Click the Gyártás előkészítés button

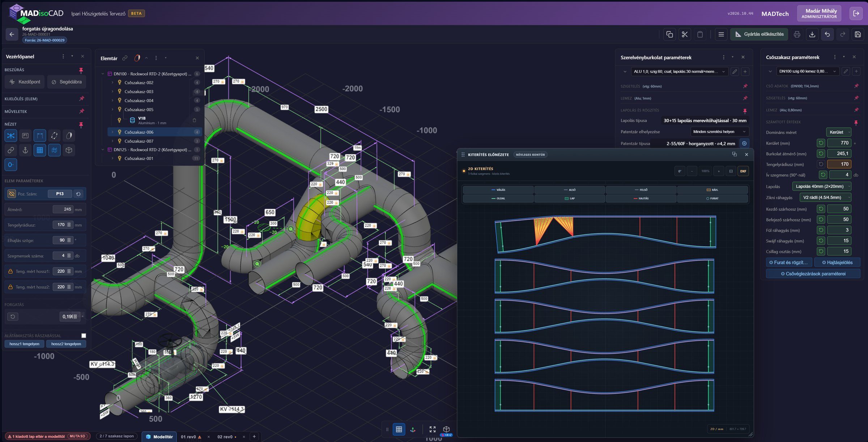[x=759, y=34]
